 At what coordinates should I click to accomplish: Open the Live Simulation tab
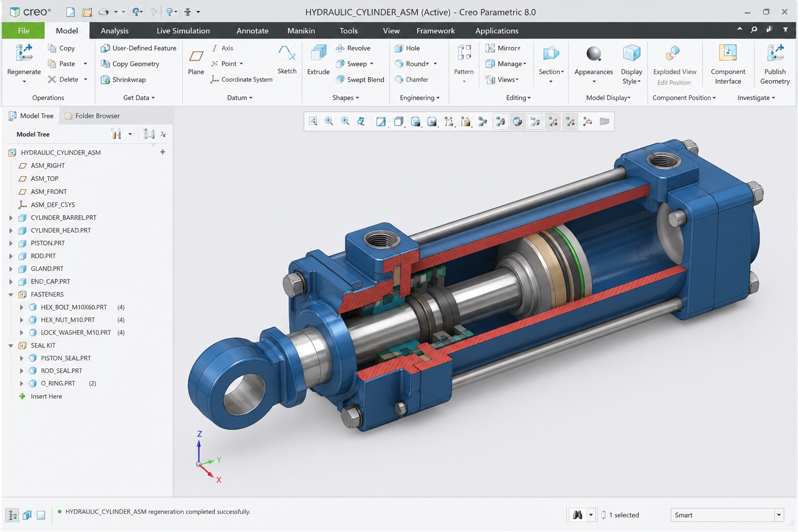point(183,31)
